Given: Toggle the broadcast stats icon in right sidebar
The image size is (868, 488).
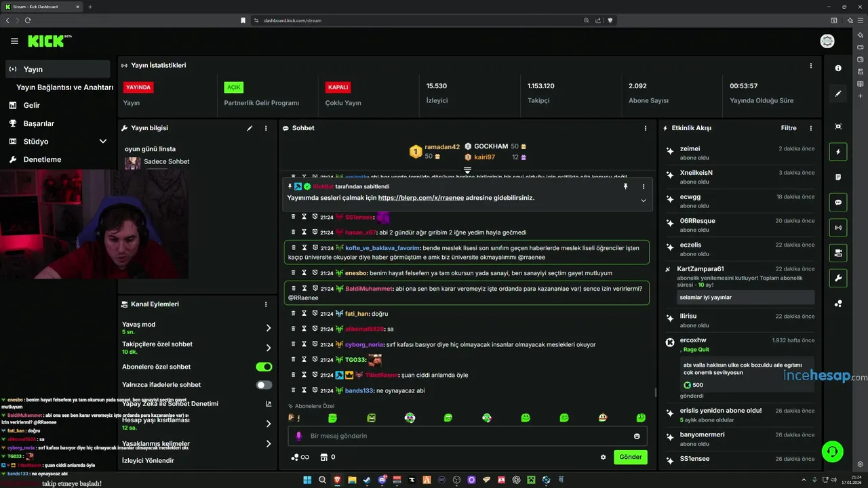Looking at the screenshot, I should pos(838,228).
